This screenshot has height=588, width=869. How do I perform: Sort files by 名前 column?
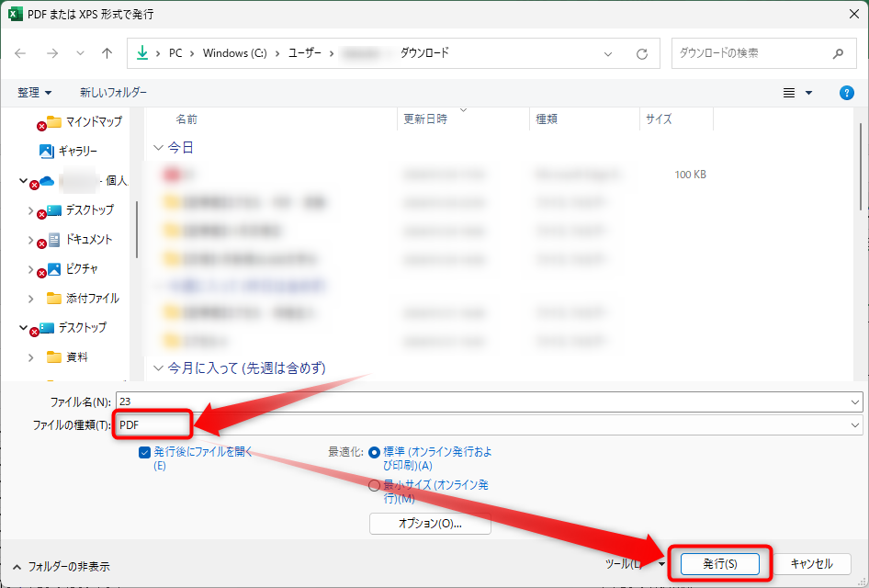click(x=186, y=119)
